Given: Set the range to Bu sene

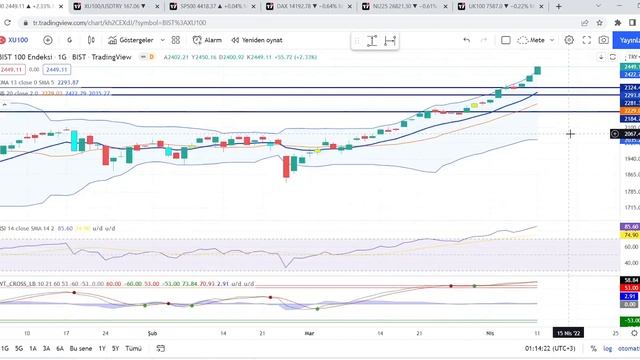Looking at the screenshot, I should pos(81,349).
